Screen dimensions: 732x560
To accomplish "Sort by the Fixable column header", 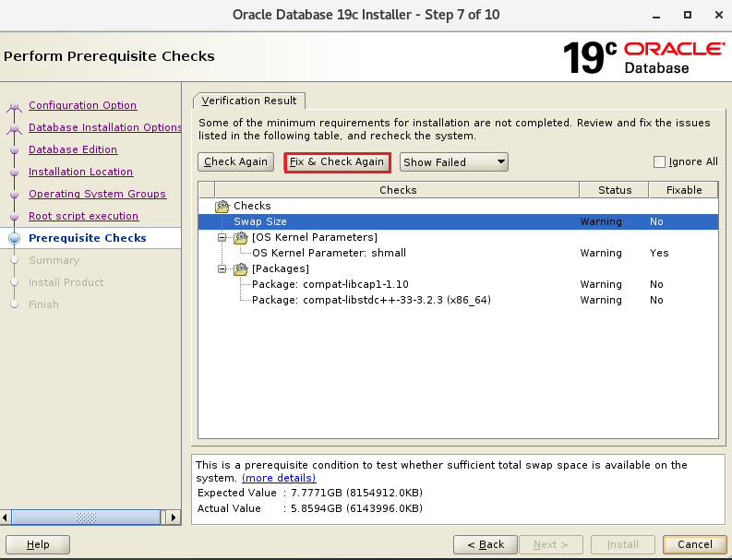I will (x=682, y=190).
